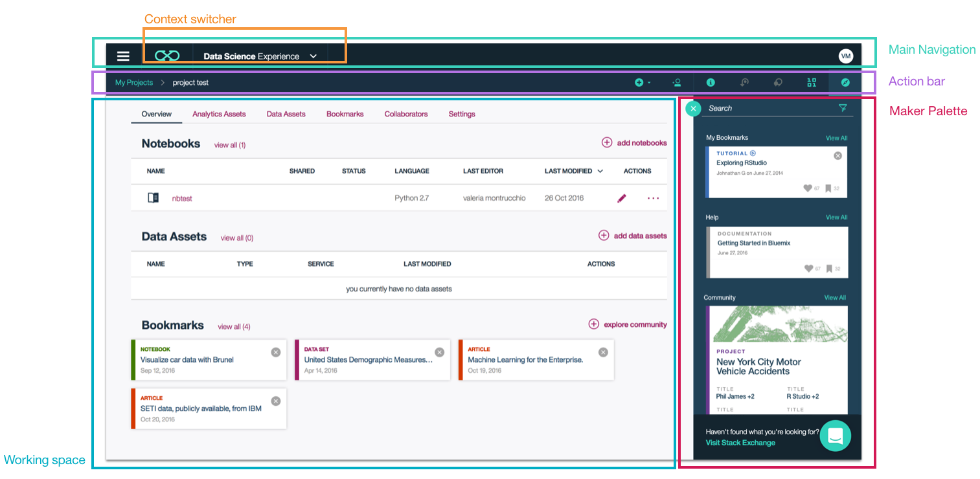
Task: Close the maker palette panel
Action: [x=693, y=109]
